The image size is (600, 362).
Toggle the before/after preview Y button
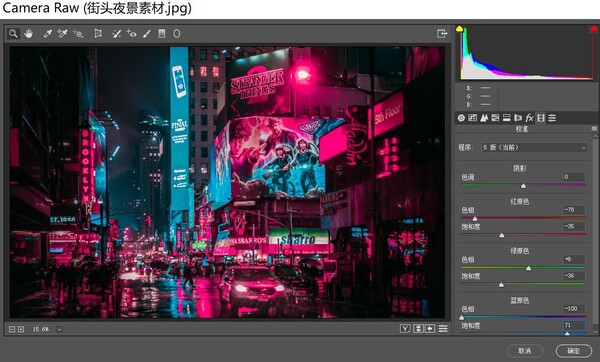pyautogui.click(x=405, y=328)
